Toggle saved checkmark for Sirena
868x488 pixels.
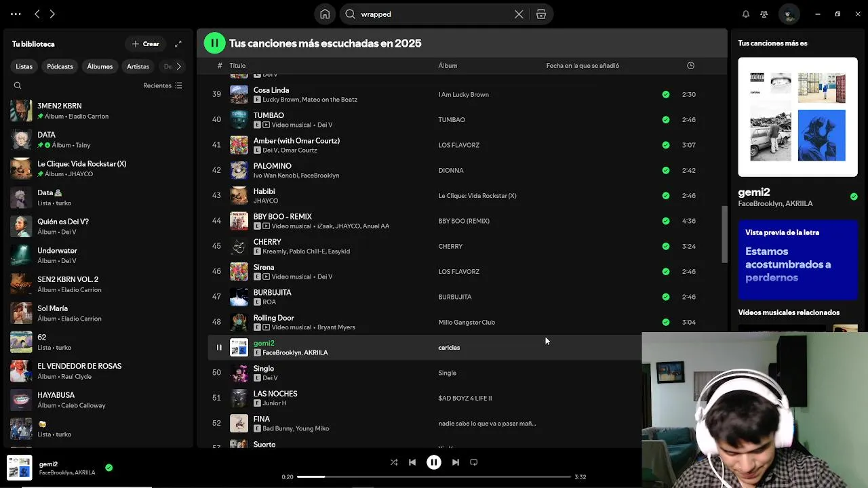(x=666, y=272)
